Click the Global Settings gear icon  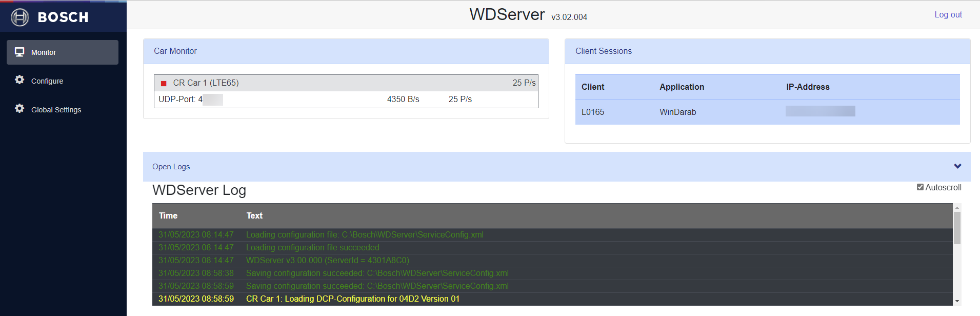coord(19,108)
